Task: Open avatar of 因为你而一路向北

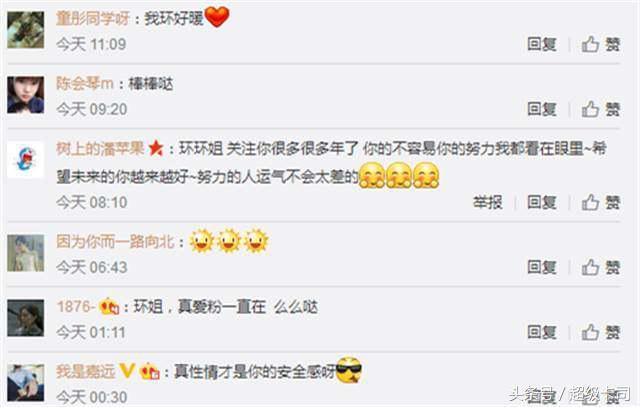Action: (25, 253)
